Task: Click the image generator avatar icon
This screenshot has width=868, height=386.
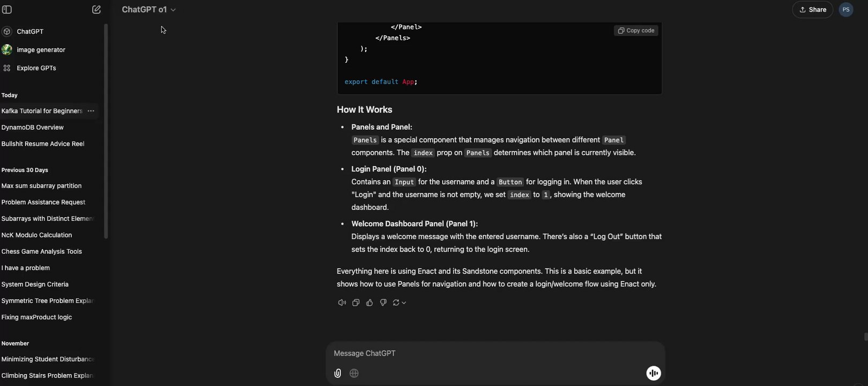Action: (x=7, y=50)
